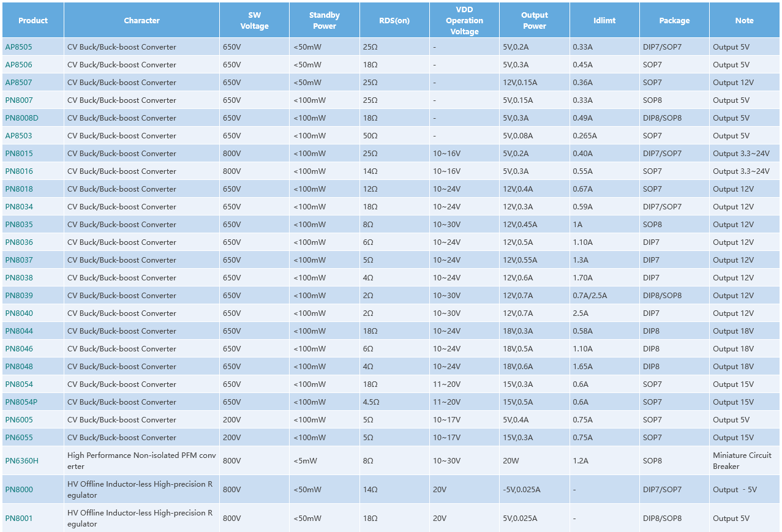
Task: Select the '1.65A' Idlimt cell
Action: (604, 367)
